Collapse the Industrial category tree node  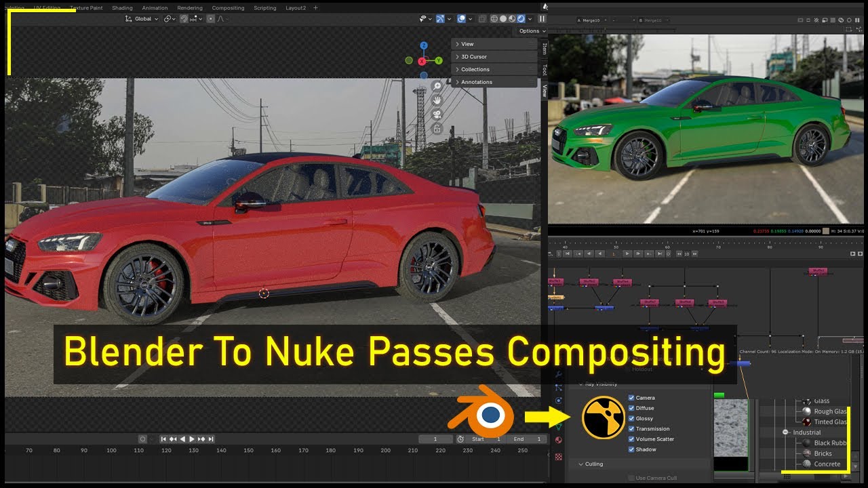(785, 432)
